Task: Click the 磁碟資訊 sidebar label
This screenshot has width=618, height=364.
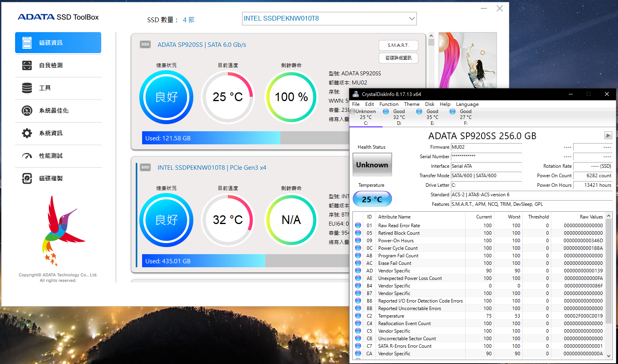Action: pyautogui.click(x=51, y=43)
